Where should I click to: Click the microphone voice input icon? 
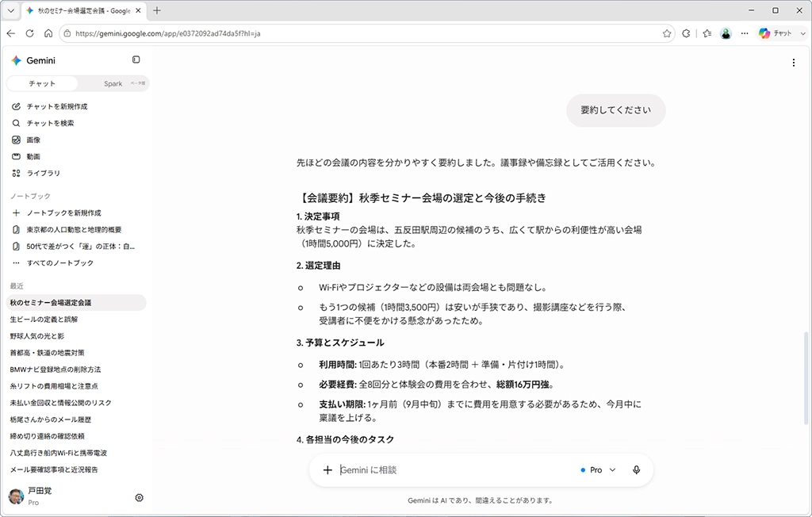tap(637, 470)
